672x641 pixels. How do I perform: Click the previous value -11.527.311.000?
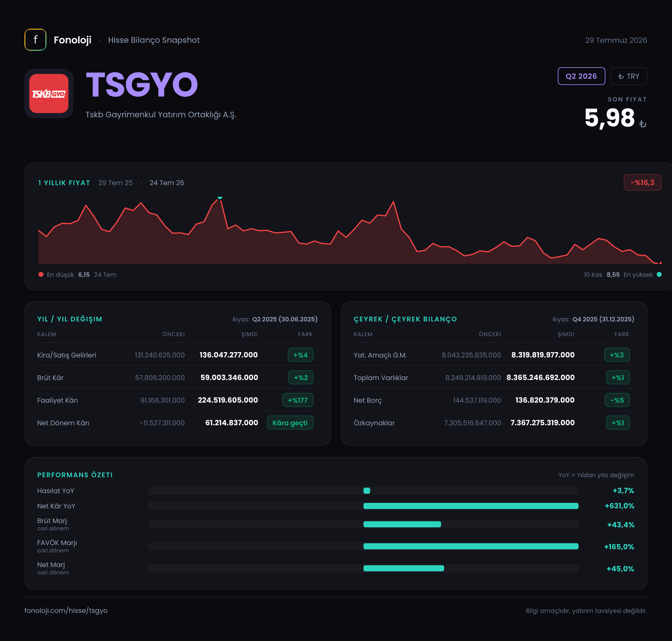(162, 423)
